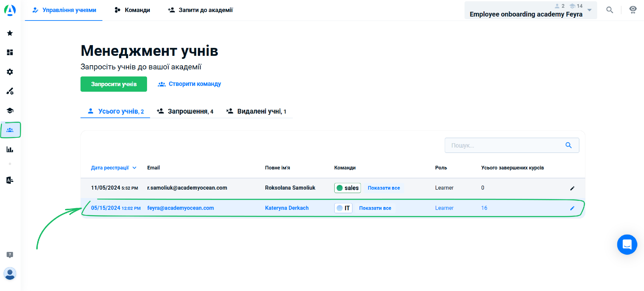Expand the Employee onboarding academy switcher
This screenshot has height=291, width=644.
tap(530, 10)
